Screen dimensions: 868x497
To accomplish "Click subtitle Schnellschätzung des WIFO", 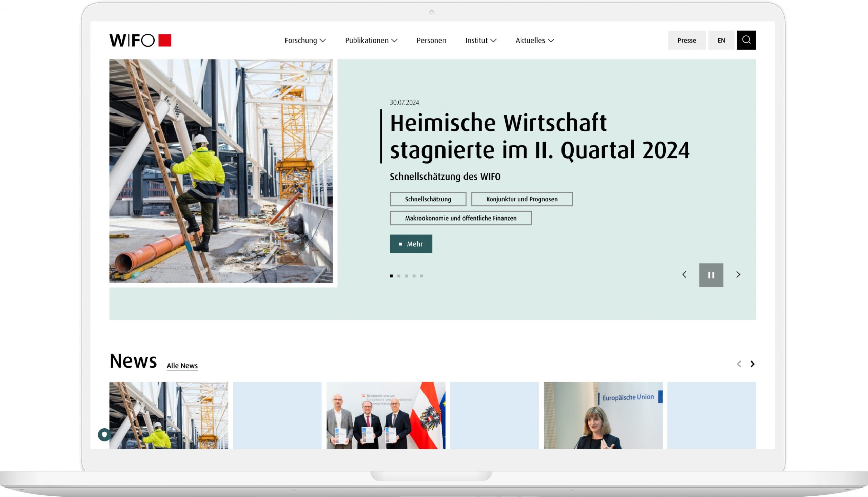I will 445,177.
